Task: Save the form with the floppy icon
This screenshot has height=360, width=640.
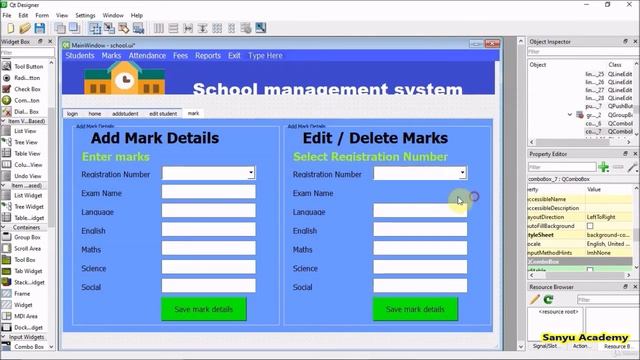Action: (x=40, y=28)
